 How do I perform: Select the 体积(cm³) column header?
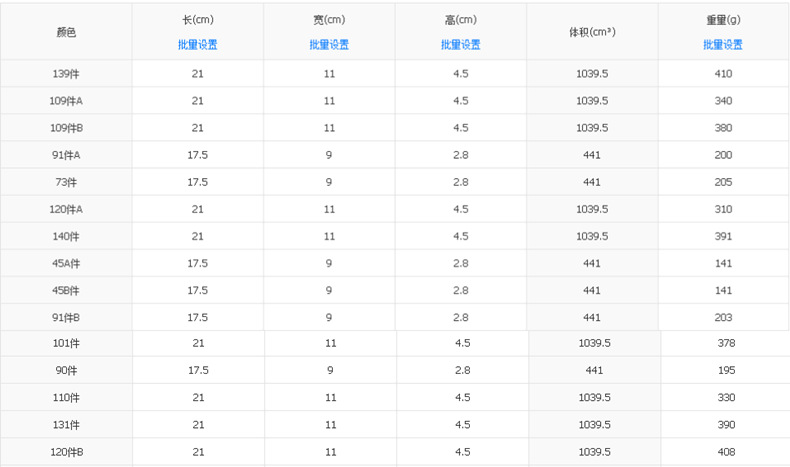pos(592,32)
